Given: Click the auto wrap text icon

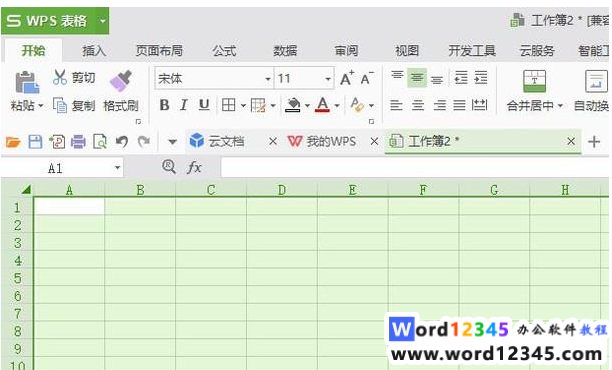Looking at the screenshot, I should click(x=596, y=81).
